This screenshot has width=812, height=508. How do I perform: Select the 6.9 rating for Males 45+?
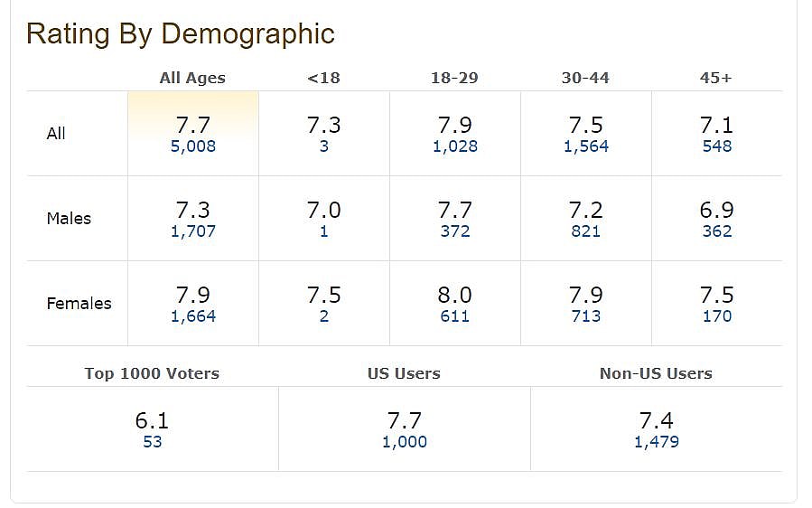click(x=717, y=211)
